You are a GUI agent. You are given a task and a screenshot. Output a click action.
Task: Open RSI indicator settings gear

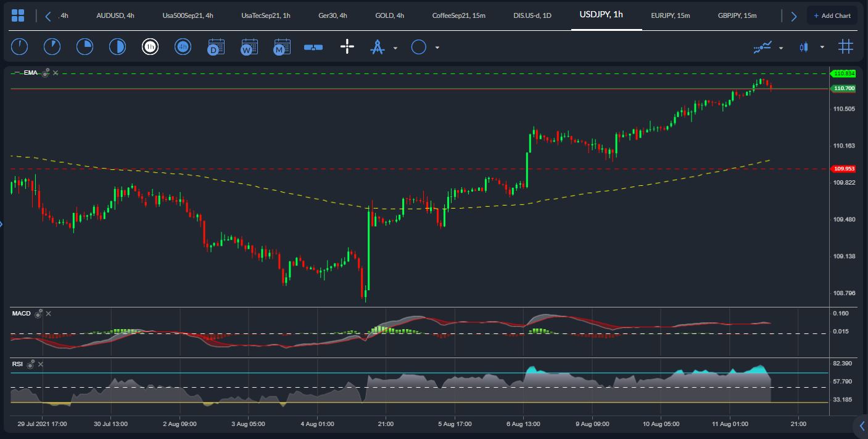coord(30,365)
